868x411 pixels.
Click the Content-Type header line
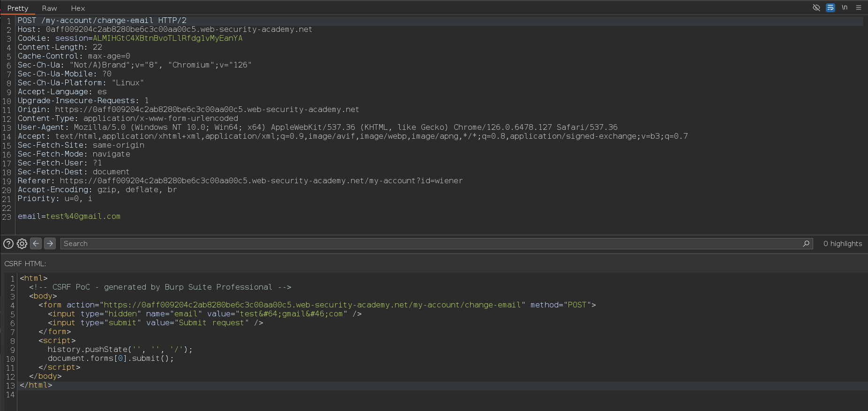tap(128, 119)
